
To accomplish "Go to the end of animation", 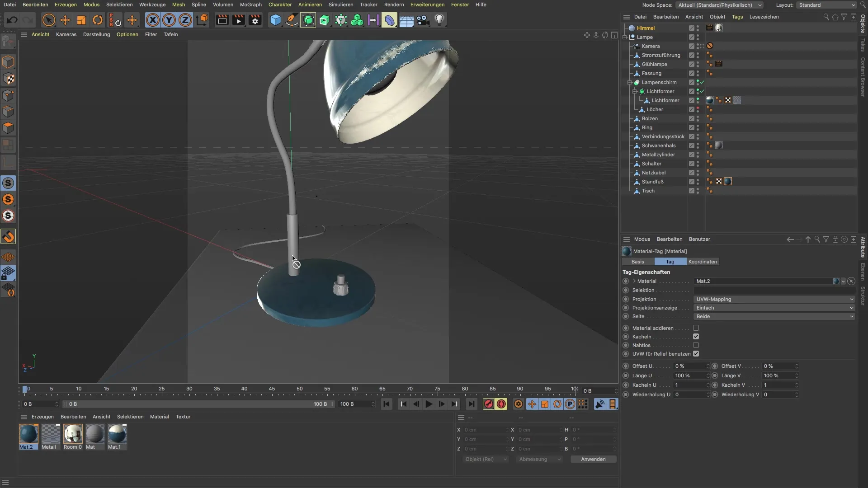I will 471,404.
